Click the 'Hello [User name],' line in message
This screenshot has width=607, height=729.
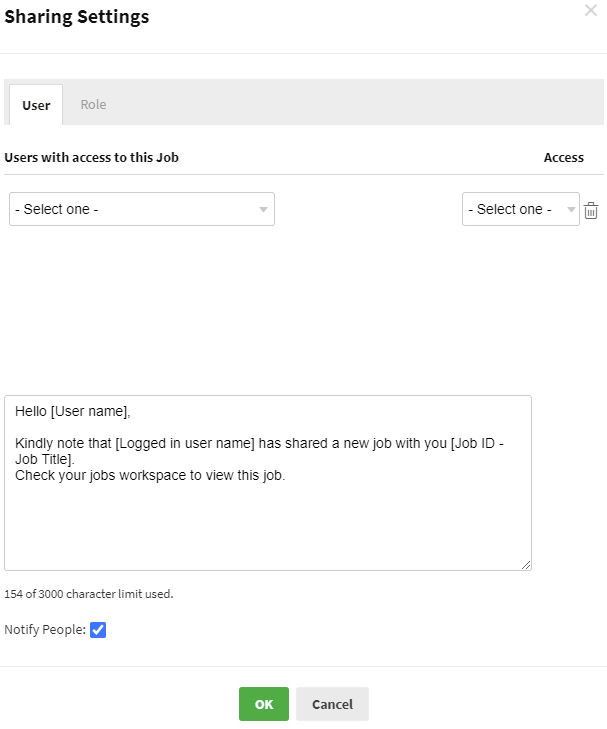73,411
